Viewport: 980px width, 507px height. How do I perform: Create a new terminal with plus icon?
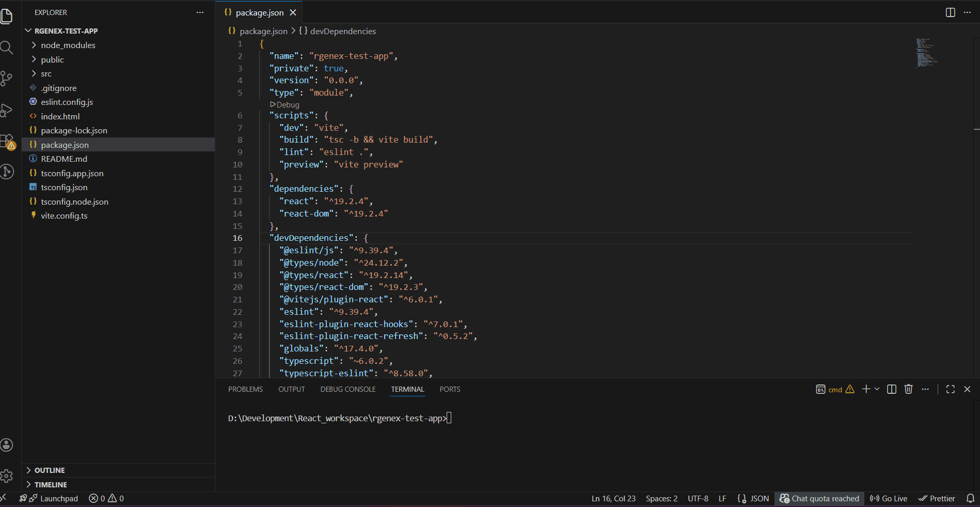pos(866,389)
